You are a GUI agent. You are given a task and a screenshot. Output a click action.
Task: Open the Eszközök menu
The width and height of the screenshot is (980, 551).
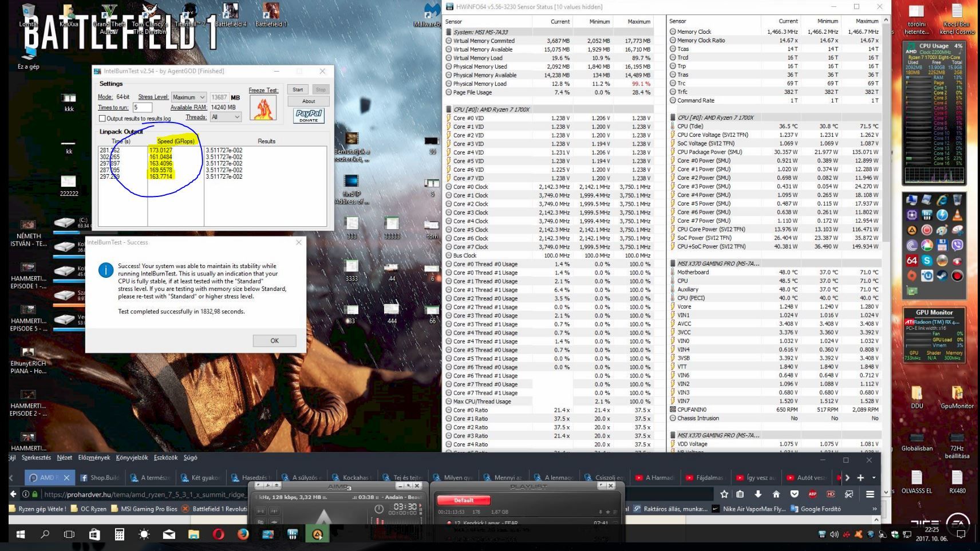point(166,458)
